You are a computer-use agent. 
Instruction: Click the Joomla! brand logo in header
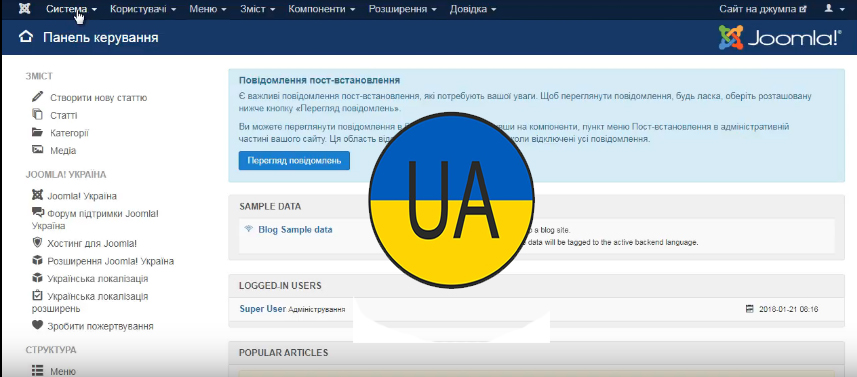click(x=780, y=37)
